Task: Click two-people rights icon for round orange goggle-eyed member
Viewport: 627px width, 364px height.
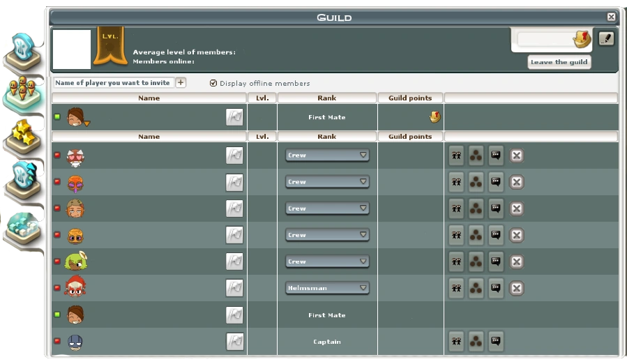Action: [x=456, y=235]
